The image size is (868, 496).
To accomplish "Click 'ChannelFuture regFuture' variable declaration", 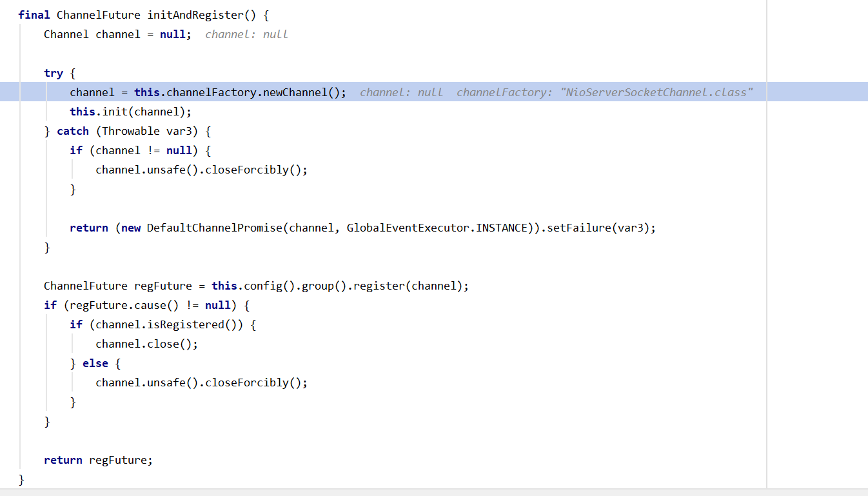I will pyautogui.click(x=117, y=286).
